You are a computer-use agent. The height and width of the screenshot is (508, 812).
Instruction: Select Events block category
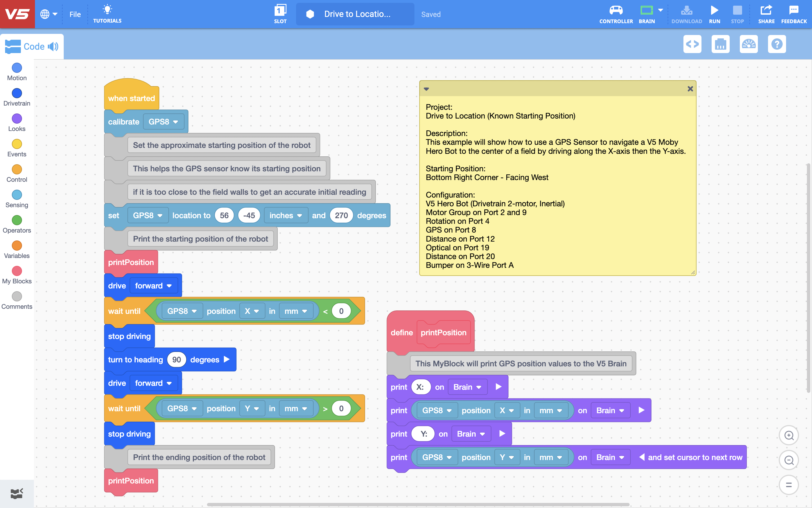pos(17,148)
